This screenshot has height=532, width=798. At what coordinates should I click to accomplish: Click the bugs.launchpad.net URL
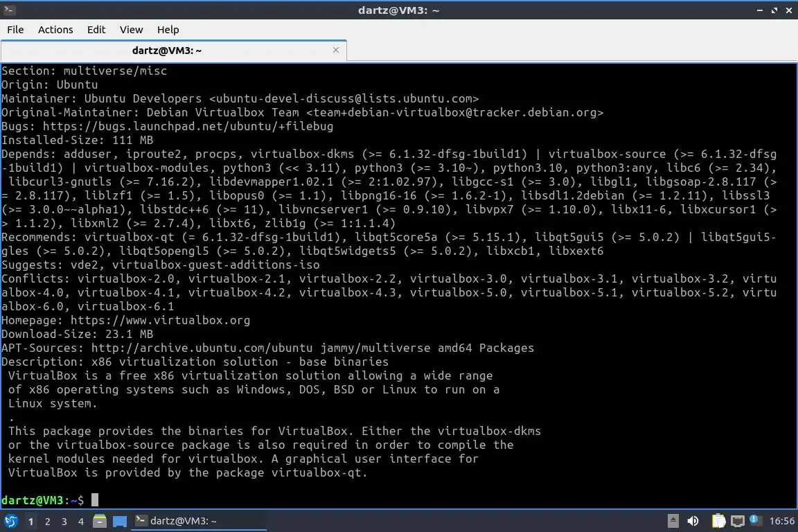tap(188, 126)
